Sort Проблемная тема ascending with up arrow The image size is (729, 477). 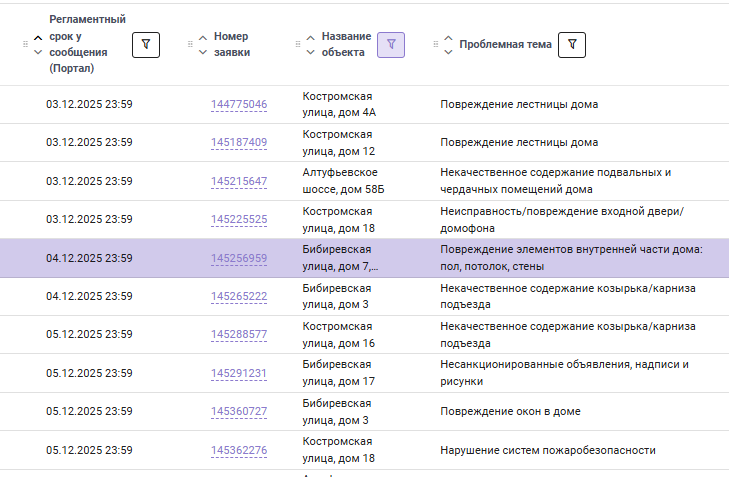click(x=448, y=38)
